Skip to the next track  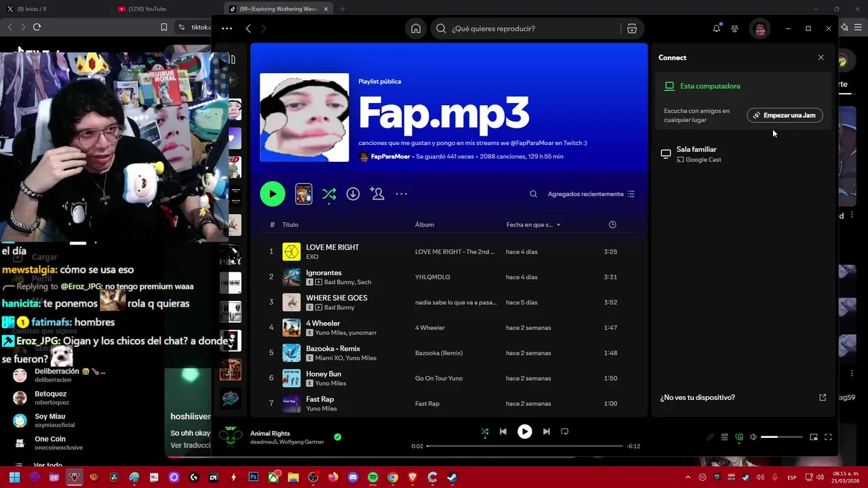coord(546,432)
